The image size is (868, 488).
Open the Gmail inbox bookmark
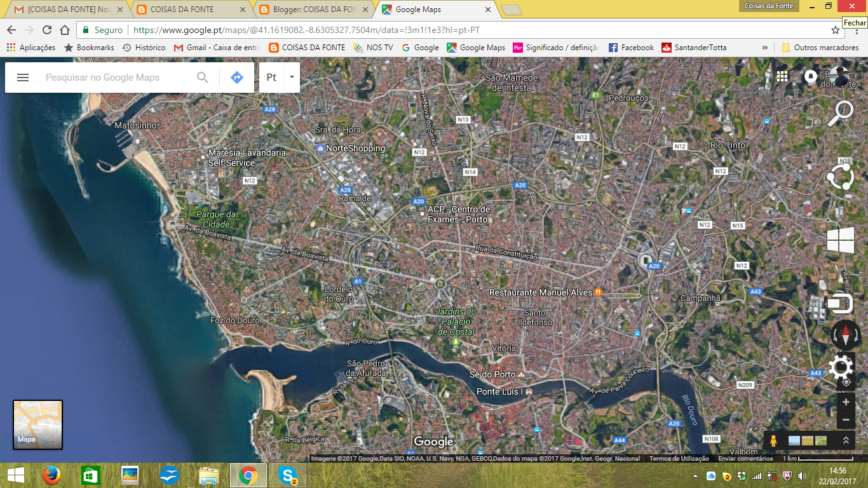[x=217, y=48]
